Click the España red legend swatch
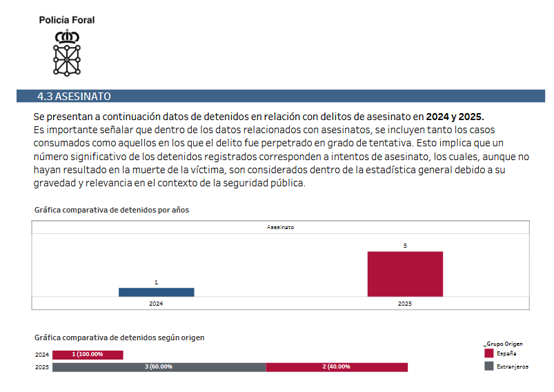This screenshot has width=554, height=392. click(489, 353)
